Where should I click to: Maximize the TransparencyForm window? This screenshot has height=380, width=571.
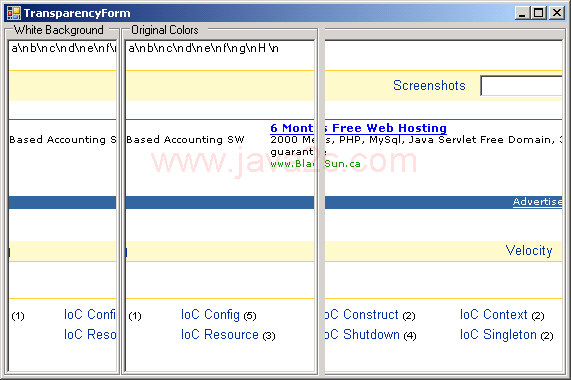click(x=539, y=13)
